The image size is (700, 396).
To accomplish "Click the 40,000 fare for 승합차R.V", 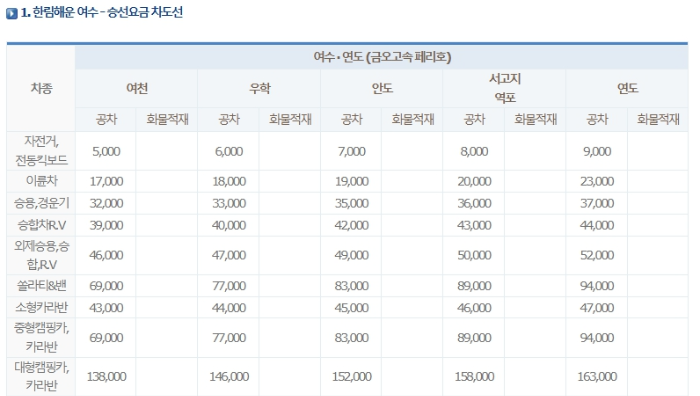I will coord(229,225).
